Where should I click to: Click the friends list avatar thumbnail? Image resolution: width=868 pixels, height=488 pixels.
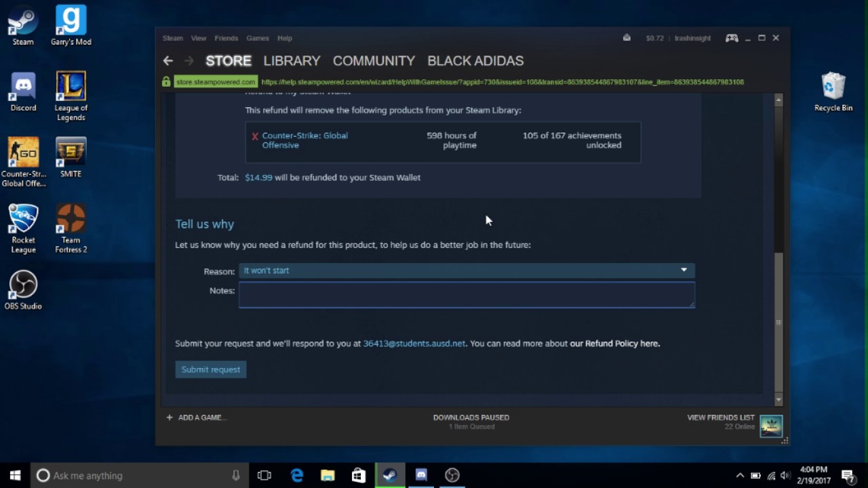click(x=771, y=426)
